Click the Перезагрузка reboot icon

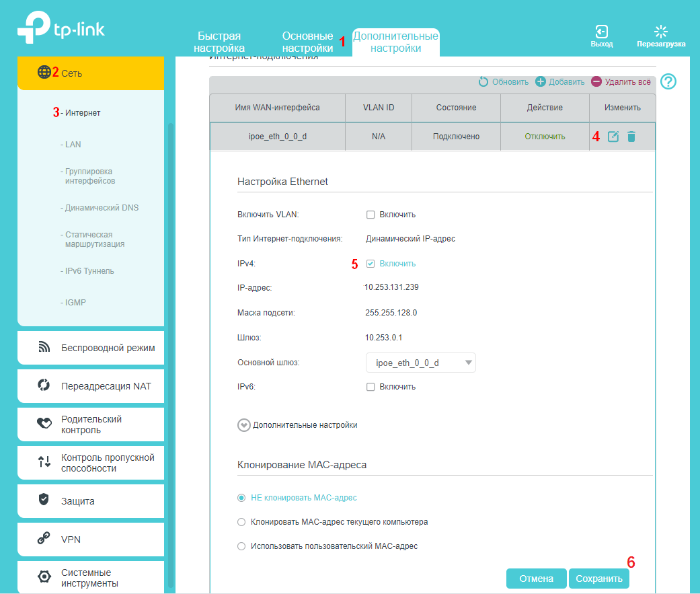661,32
